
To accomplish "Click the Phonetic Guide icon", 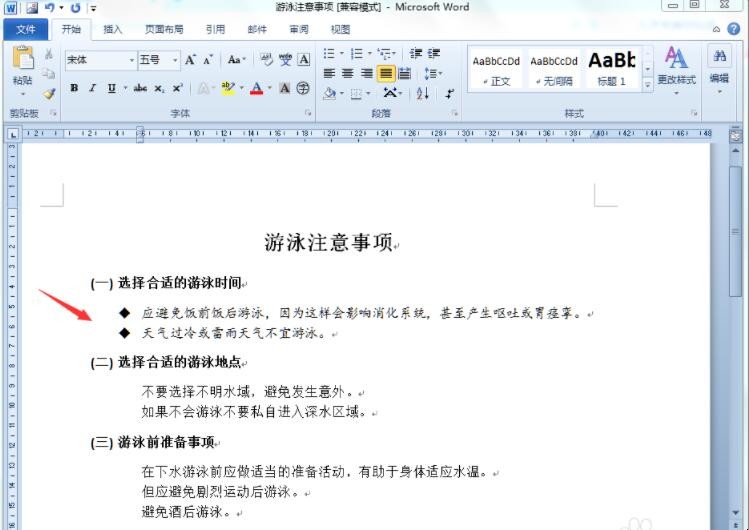I will [285, 60].
